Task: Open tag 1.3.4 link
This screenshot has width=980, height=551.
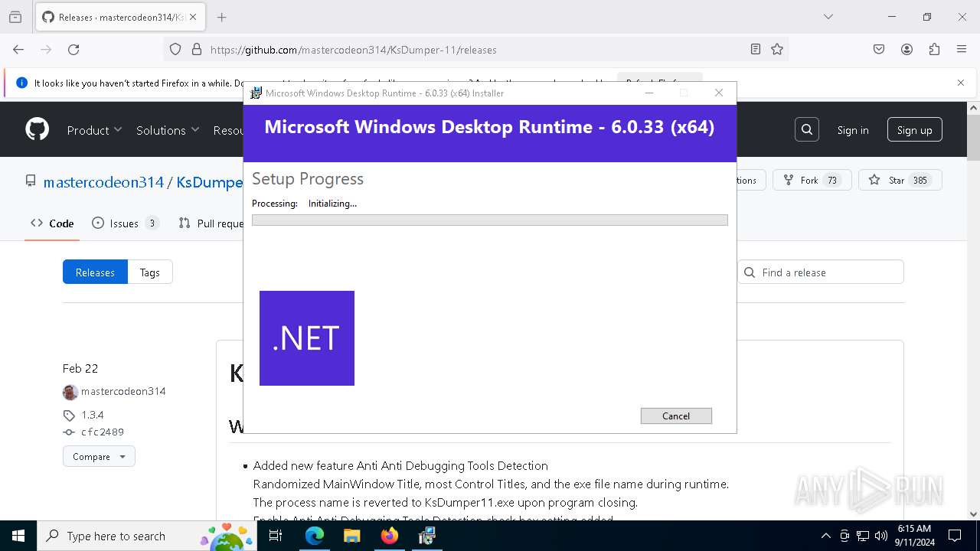Action: [x=93, y=415]
